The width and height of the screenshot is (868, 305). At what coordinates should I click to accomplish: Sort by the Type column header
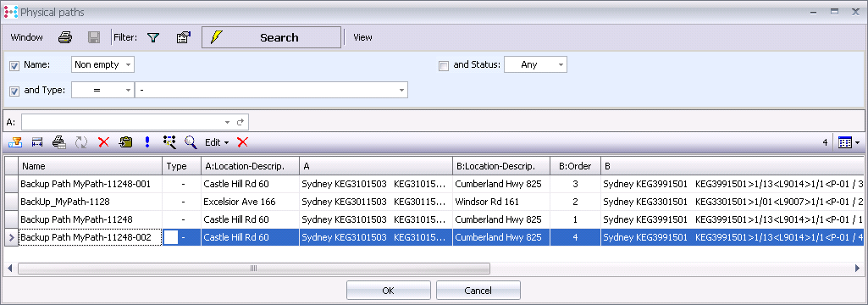click(181, 166)
